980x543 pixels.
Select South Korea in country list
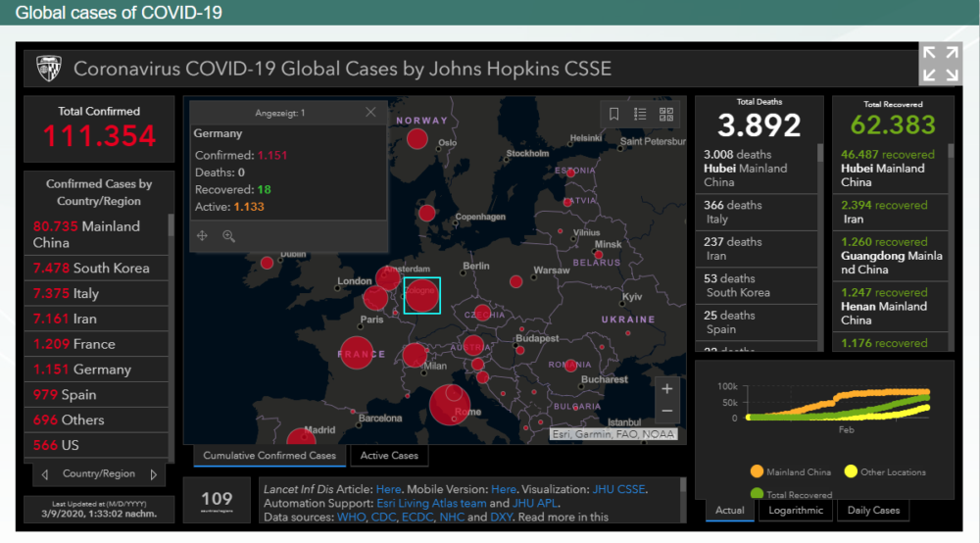[x=96, y=268]
